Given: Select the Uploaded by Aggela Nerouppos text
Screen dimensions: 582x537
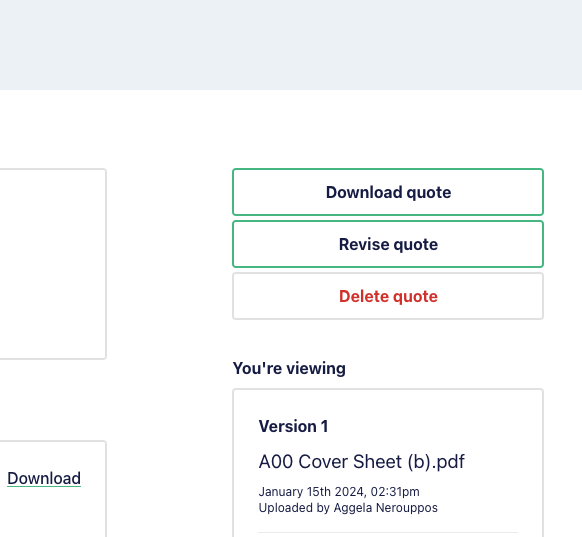Looking at the screenshot, I should 348,508.
